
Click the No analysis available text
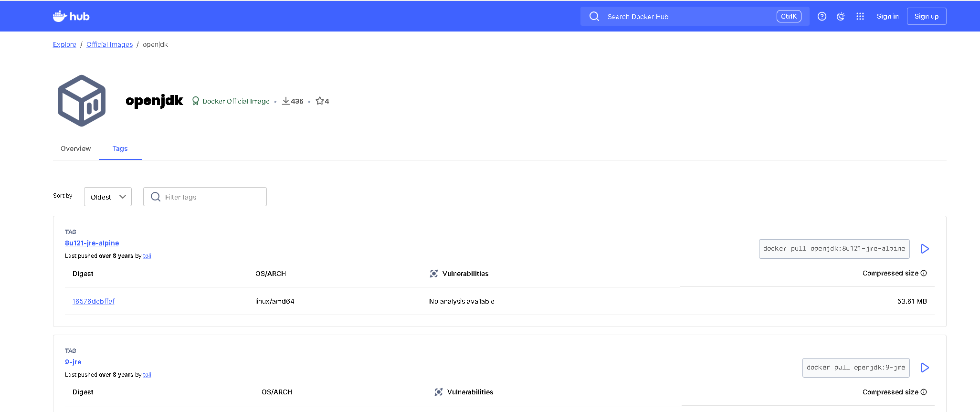pyautogui.click(x=462, y=301)
